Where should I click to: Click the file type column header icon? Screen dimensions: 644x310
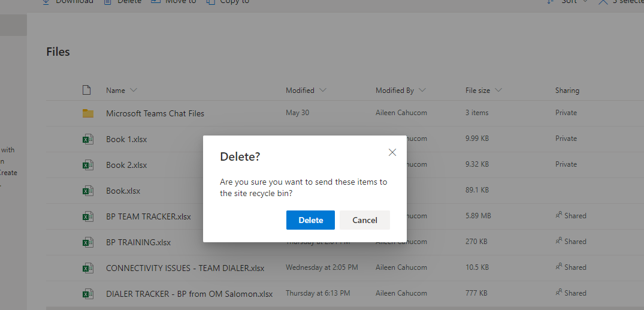coord(86,90)
